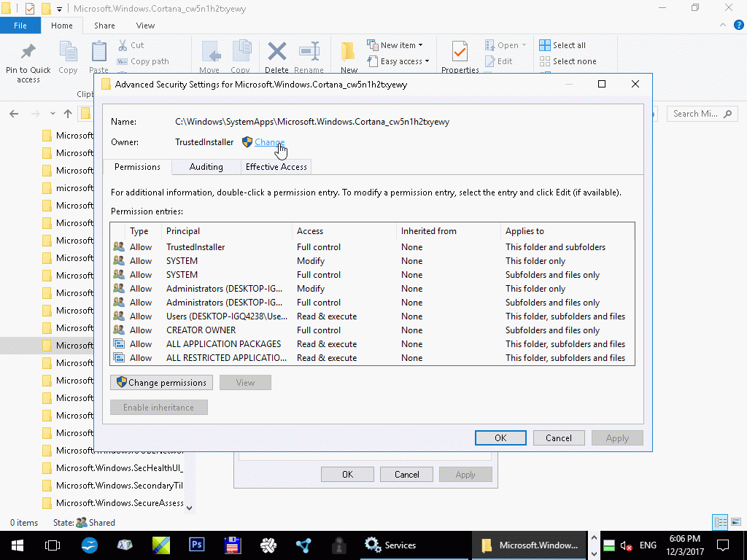Click the Delete X icon
Screen dimensions: 747x560
click(276, 52)
